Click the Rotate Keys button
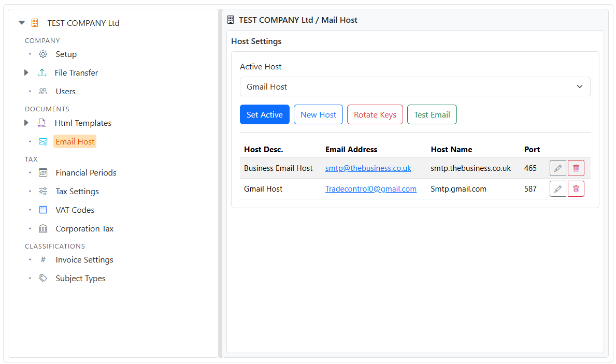Screen dimensions: 616x364 (x=375, y=114)
